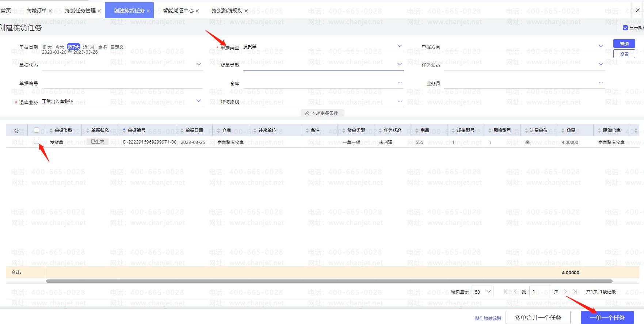Sort by the 单据编号 column arrows
644x324 pixels.
pos(124,130)
